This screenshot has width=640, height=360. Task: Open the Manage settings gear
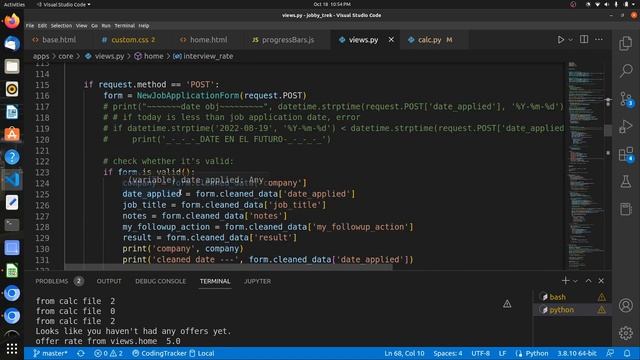[x=625, y=333]
